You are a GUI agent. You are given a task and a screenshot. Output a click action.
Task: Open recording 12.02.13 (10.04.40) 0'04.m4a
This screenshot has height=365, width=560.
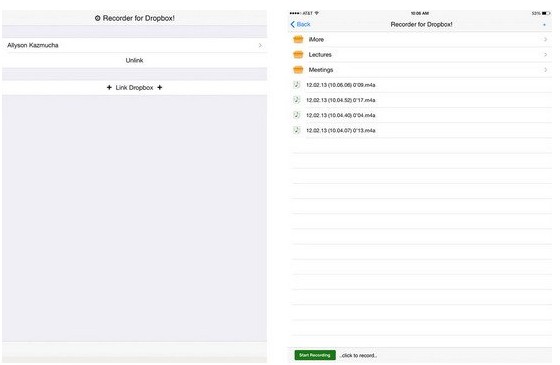pos(340,115)
